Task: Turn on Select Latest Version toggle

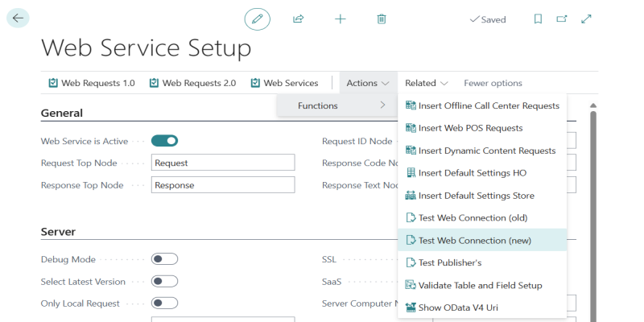Action: click(164, 282)
